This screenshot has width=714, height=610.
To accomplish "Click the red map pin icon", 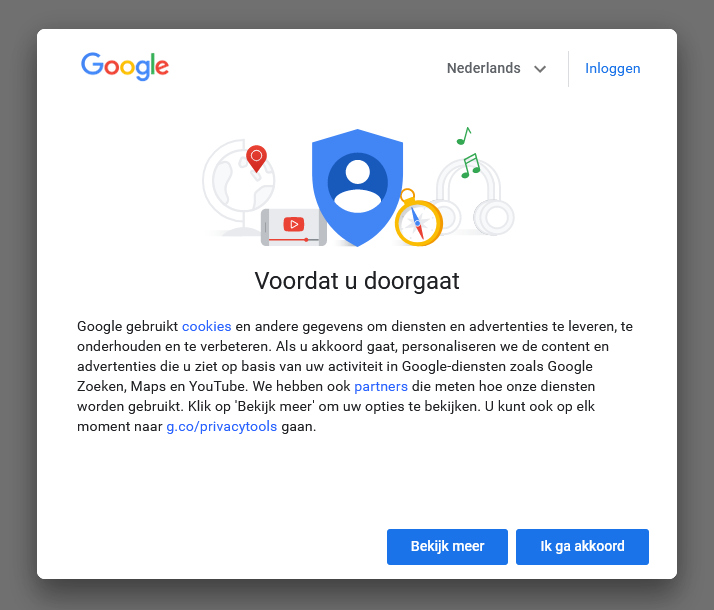I will [x=256, y=159].
